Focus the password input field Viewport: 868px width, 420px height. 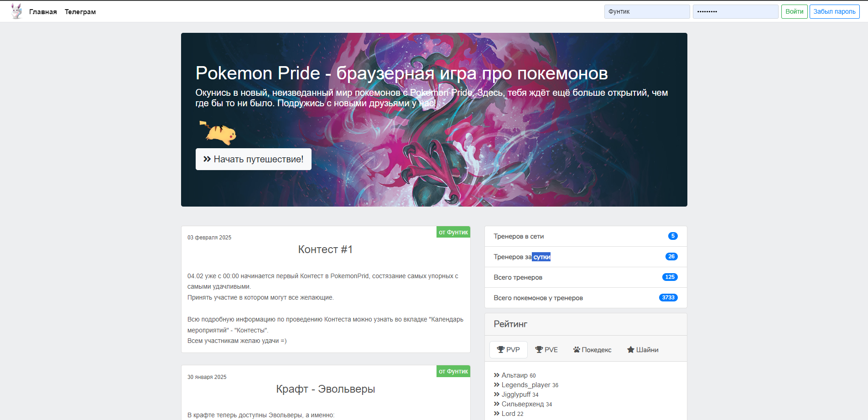tap(735, 11)
